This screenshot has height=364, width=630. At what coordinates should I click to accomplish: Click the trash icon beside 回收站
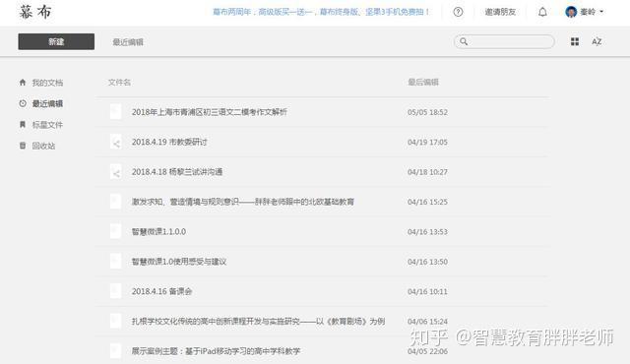(x=23, y=146)
